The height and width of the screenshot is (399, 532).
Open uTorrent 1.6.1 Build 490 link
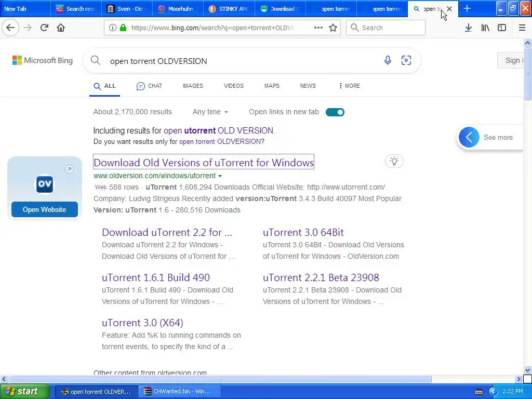(x=156, y=277)
